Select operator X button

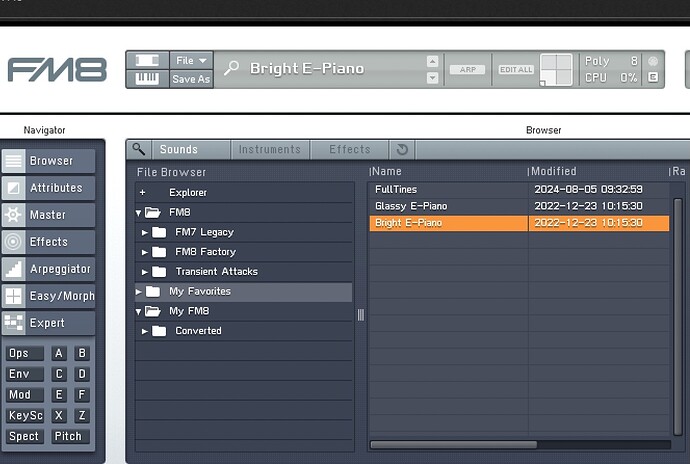tap(59, 415)
